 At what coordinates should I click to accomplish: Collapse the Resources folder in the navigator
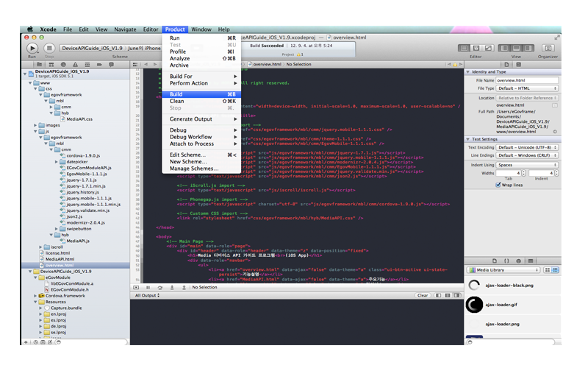pyautogui.click(x=35, y=302)
